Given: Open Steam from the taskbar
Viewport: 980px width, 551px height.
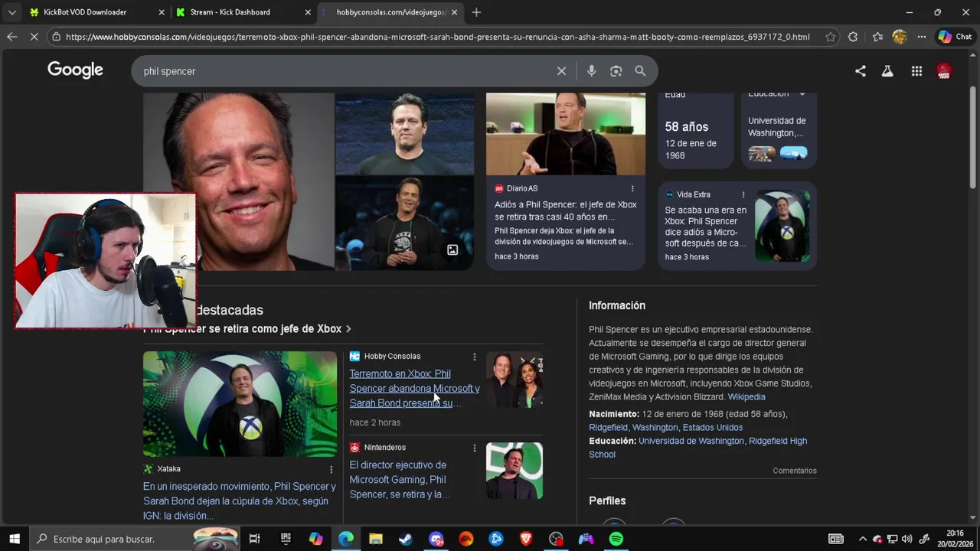Looking at the screenshot, I should (406, 539).
